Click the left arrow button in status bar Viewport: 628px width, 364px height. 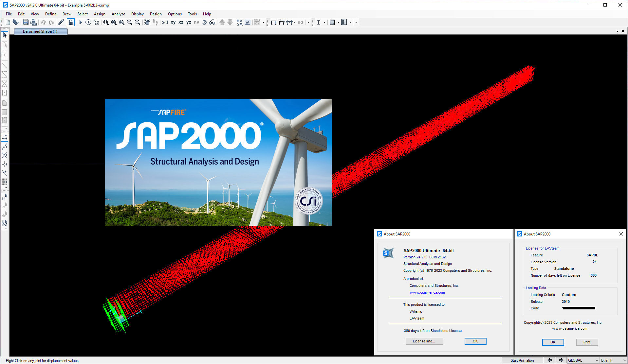[550, 360]
